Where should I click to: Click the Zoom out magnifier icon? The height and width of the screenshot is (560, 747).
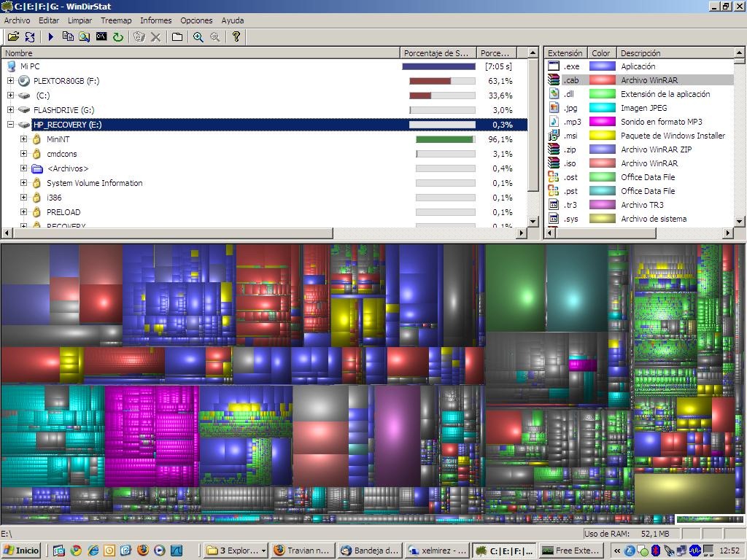point(215,36)
